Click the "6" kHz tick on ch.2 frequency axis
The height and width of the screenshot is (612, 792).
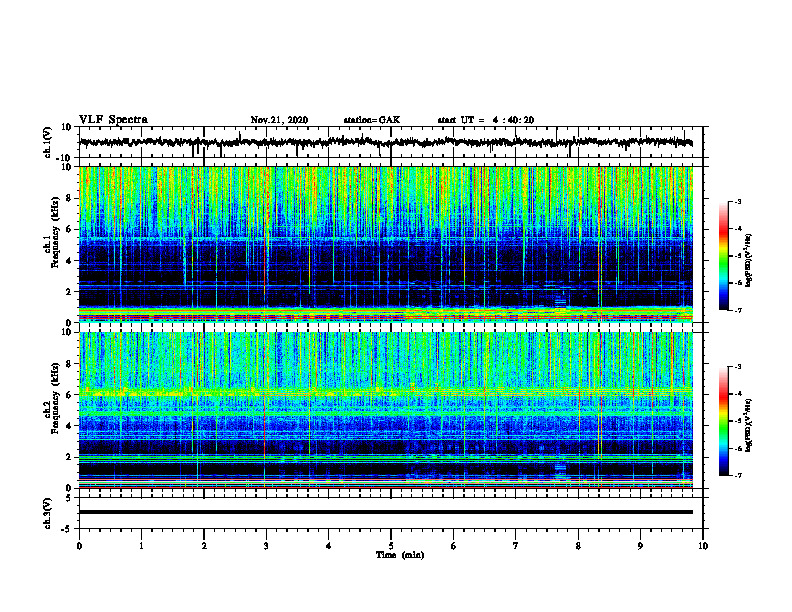click(70, 395)
